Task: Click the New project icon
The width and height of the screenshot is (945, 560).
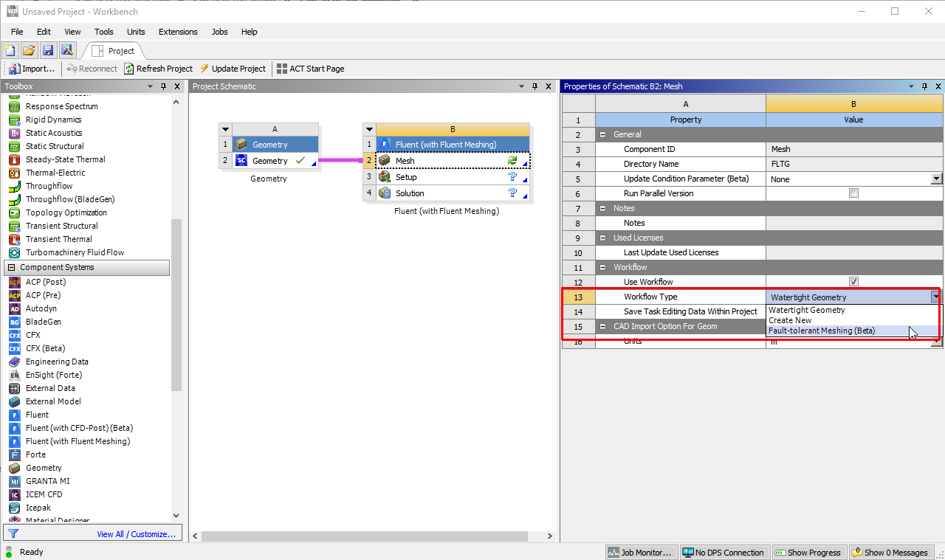Action: tap(10, 50)
